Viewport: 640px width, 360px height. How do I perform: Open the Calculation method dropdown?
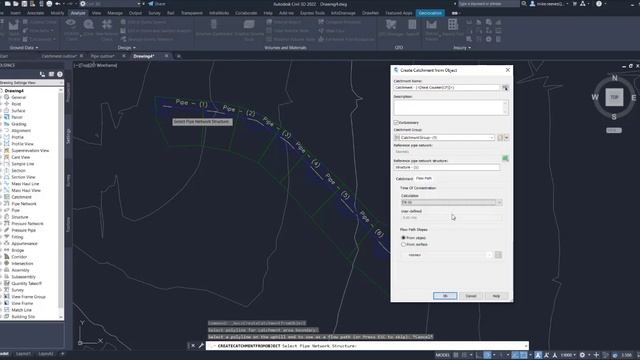pyautogui.click(x=451, y=202)
